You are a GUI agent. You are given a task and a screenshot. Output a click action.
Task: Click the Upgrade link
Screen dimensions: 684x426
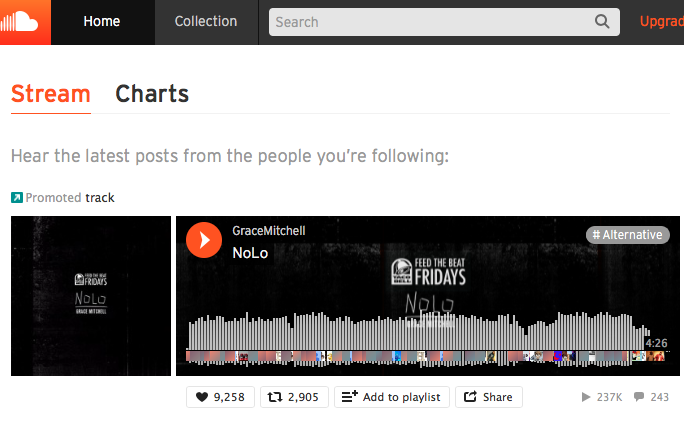pos(661,21)
